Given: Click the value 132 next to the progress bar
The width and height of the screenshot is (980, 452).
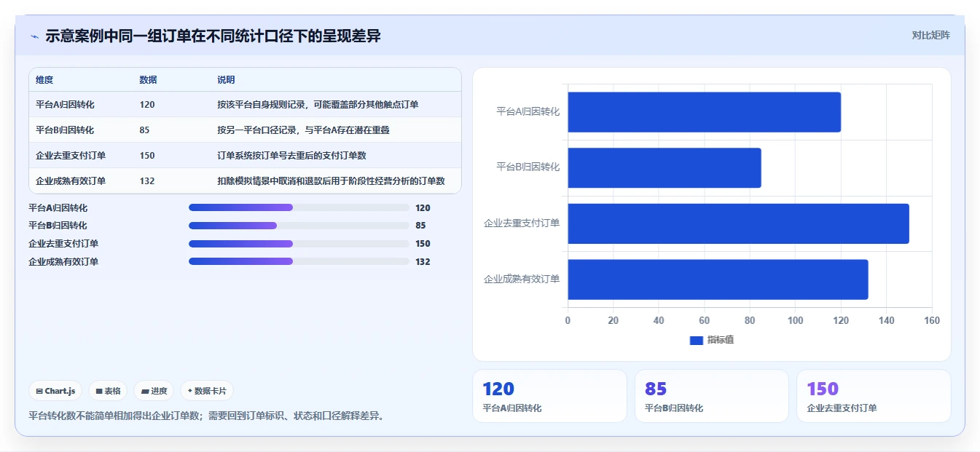Looking at the screenshot, I should coord(423,261).
